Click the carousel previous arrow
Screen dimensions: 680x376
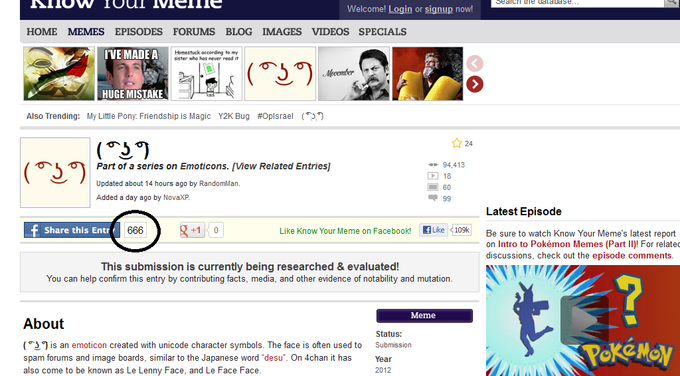point(475,64)
